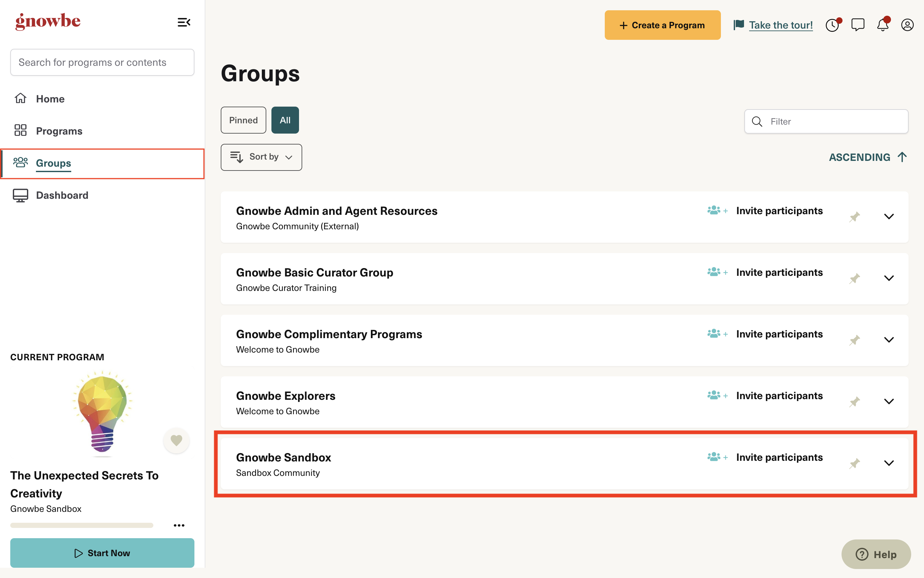Click the "Gnowbe Explorers" group title
Image resolution: width=924 pixels, height=578 pixels.
[x=285, y=396]
